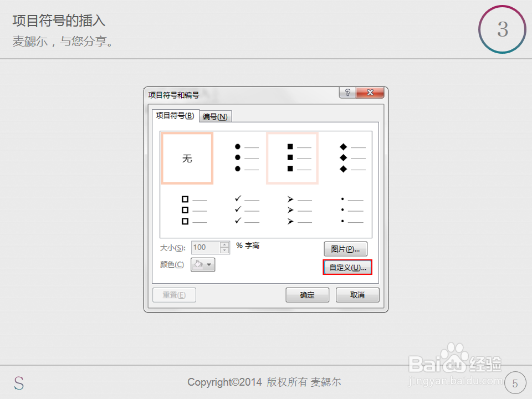Stay on the 项目符号(B) tab
This screenshot has width=532, height=399.
coord(175,116)
